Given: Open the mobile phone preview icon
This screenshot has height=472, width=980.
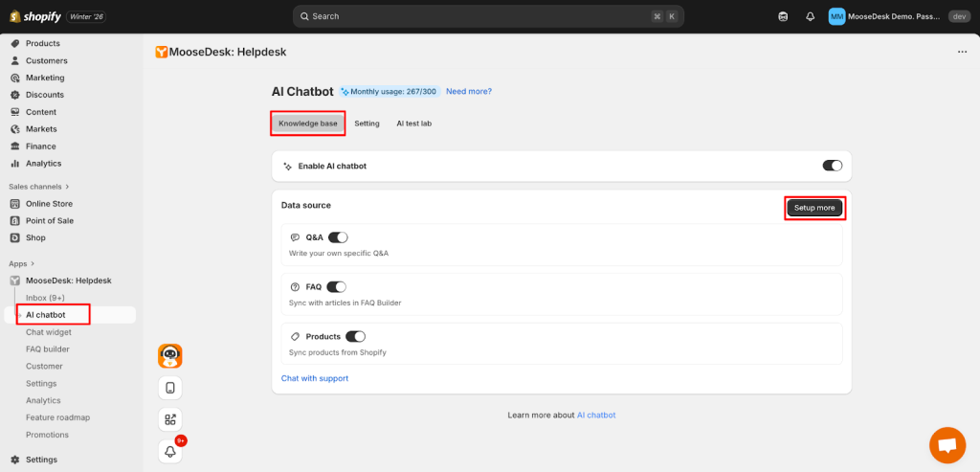Looking at the screenshot, I should [169, 388].
